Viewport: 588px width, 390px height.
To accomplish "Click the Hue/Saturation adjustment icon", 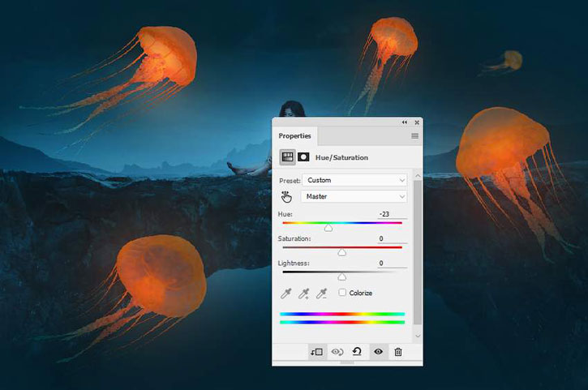I will [x=288, y=157].
